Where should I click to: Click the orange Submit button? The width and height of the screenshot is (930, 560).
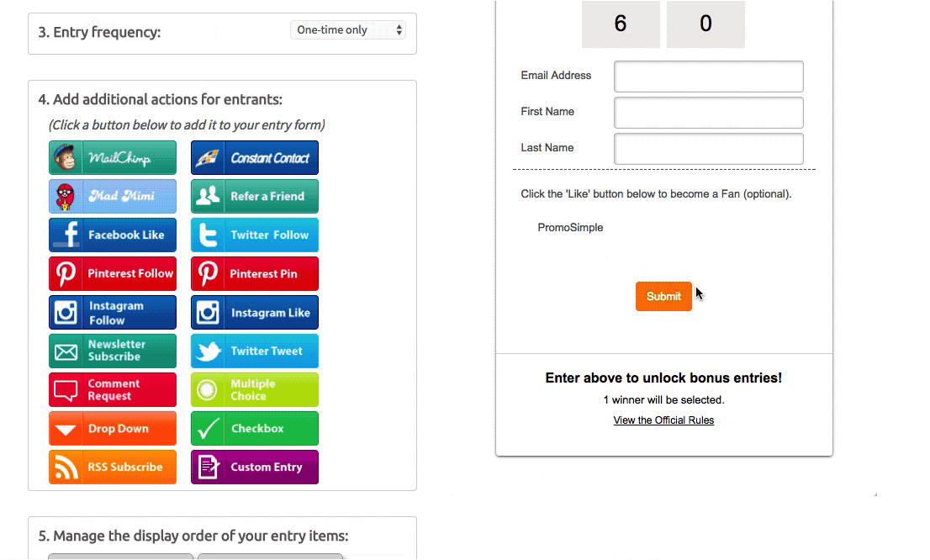663,296
